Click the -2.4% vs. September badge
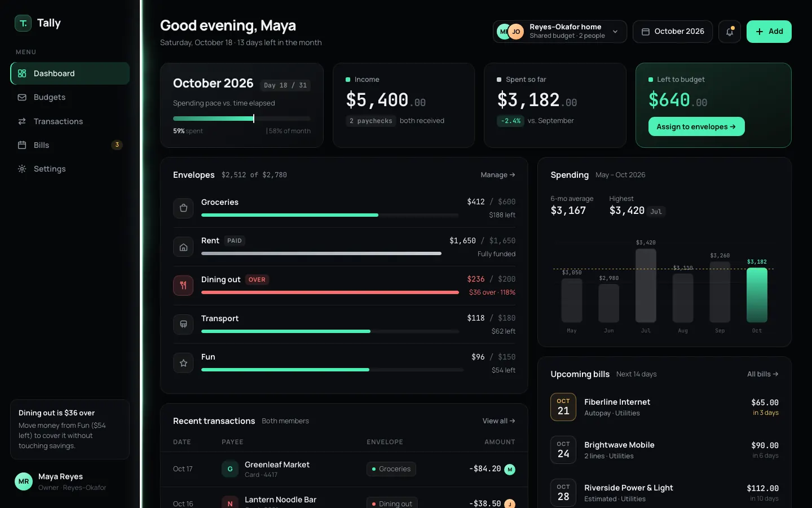Screen dimensions: 812x508 (x=510, y=121)
